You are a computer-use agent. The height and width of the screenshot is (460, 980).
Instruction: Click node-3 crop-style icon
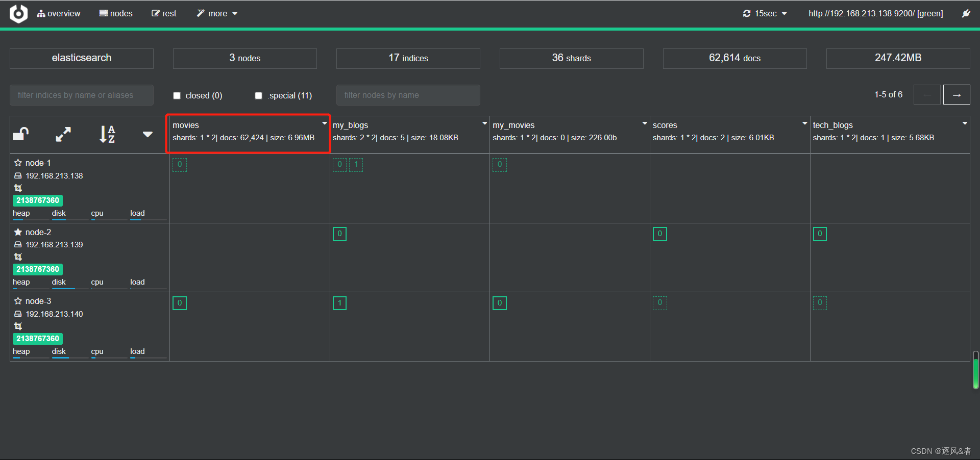click(x=18, y=326)
